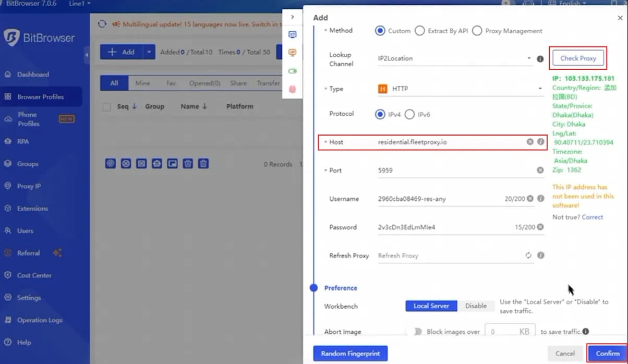This screenshot has width=628, height=364.
Task: Open Browser Profiles in the sidebar
Action: (41, 97)
